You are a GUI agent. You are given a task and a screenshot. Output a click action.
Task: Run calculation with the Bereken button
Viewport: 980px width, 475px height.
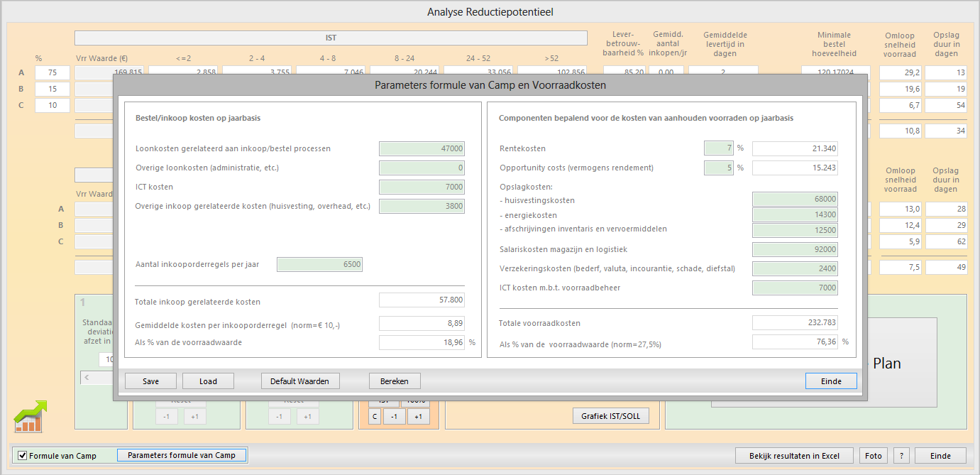(x=395, y=381)
